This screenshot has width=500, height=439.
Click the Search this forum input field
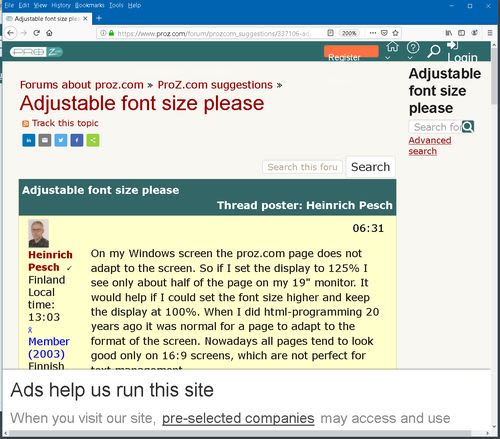click(303, 167)
